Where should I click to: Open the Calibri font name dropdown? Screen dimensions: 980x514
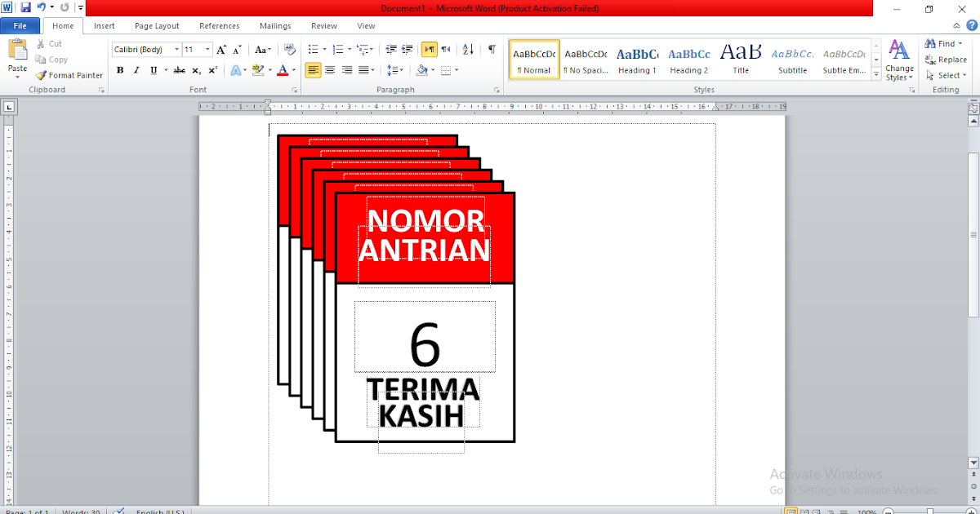tap(176, 49)
